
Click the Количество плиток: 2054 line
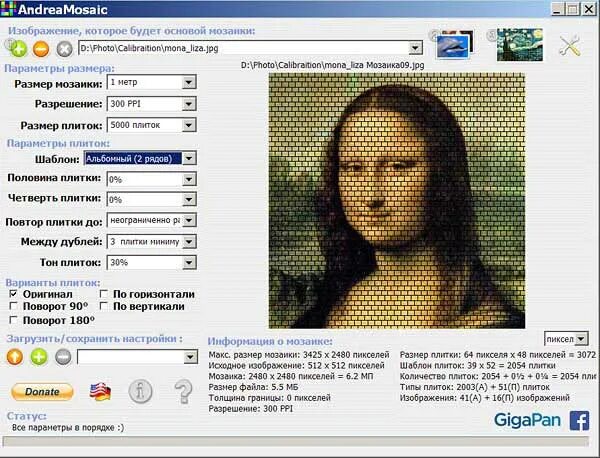coord(497,376)
